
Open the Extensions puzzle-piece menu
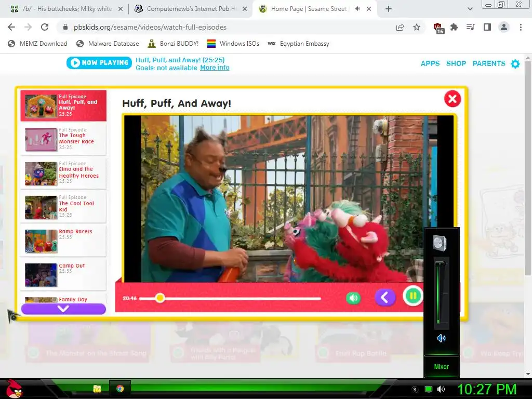pyautogui.click(x=454, y=27)
